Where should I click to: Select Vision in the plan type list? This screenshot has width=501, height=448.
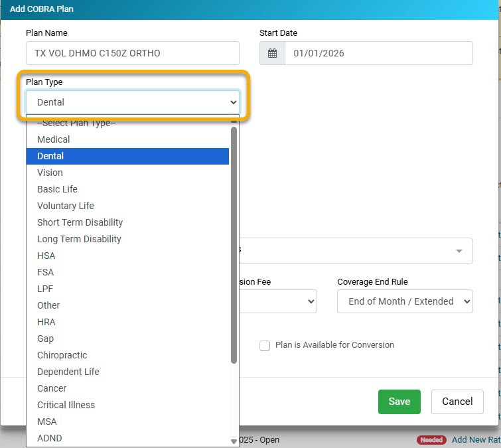click(50, 173)
